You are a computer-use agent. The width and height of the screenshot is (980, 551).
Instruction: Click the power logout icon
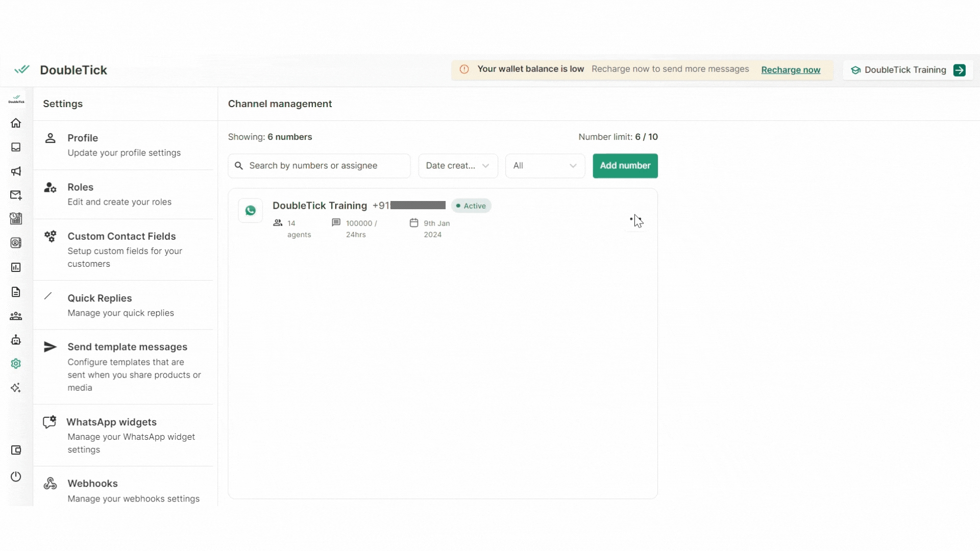[x=16, y=477]
